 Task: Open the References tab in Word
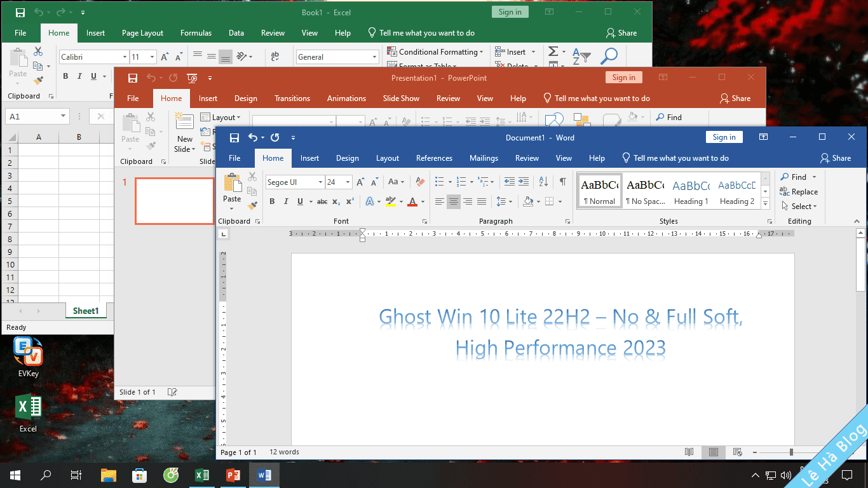click(434, 158)
